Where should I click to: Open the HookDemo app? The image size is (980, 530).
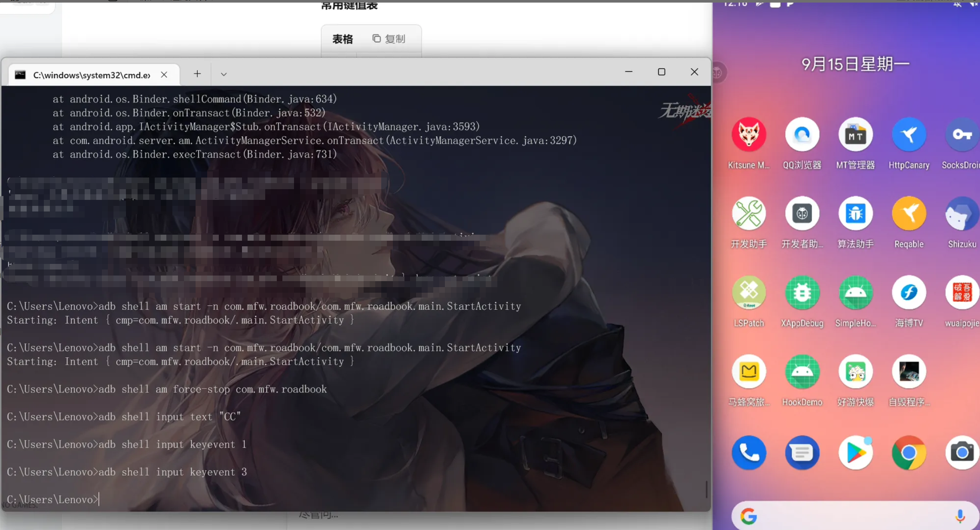[802, 372]
